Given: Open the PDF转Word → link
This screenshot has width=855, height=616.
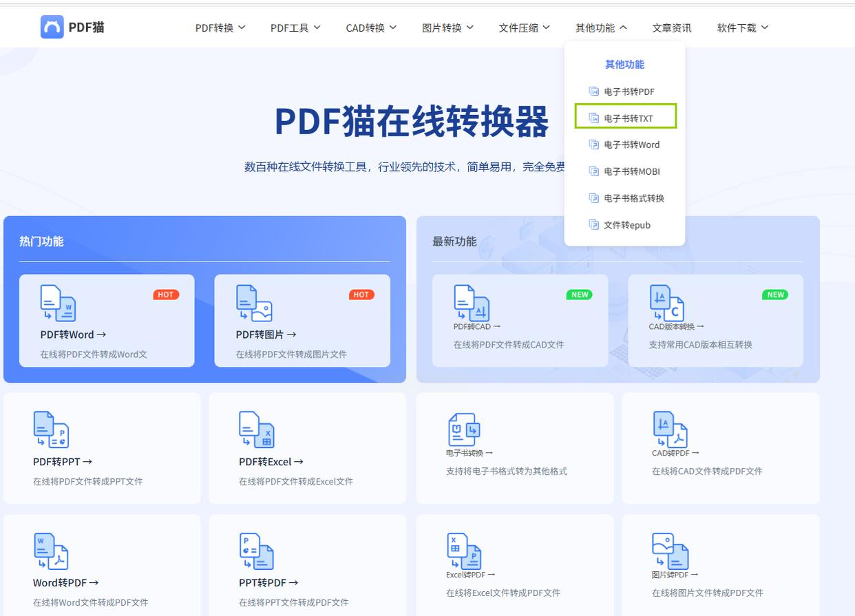Looking at the screenshot, I should (x=73, y=334).
